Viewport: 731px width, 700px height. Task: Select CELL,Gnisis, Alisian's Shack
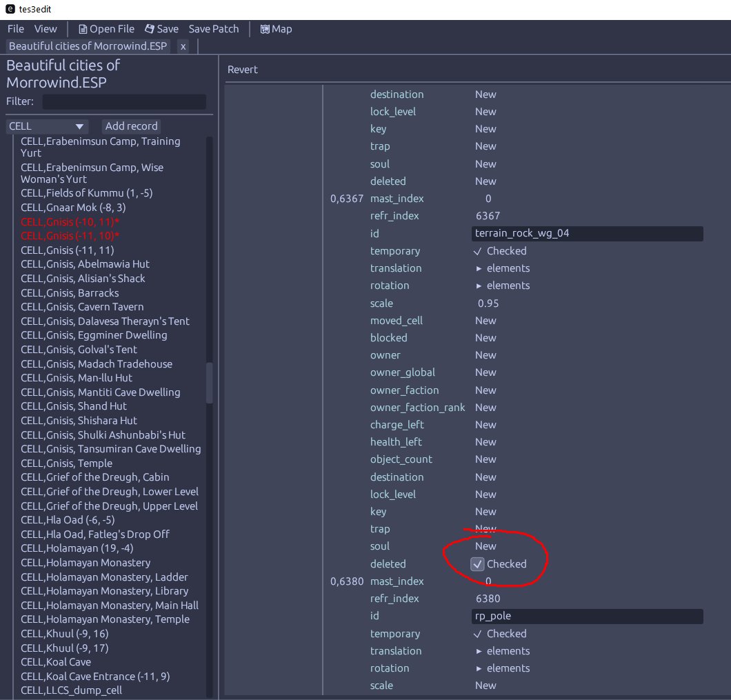pyautogui.click(x=83, y=279)
